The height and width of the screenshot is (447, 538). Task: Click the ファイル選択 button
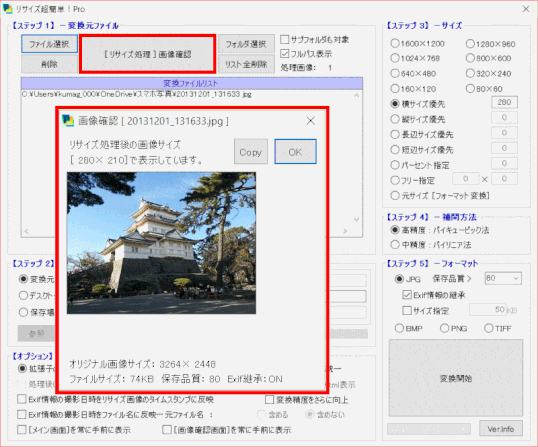tap(49, 44)
